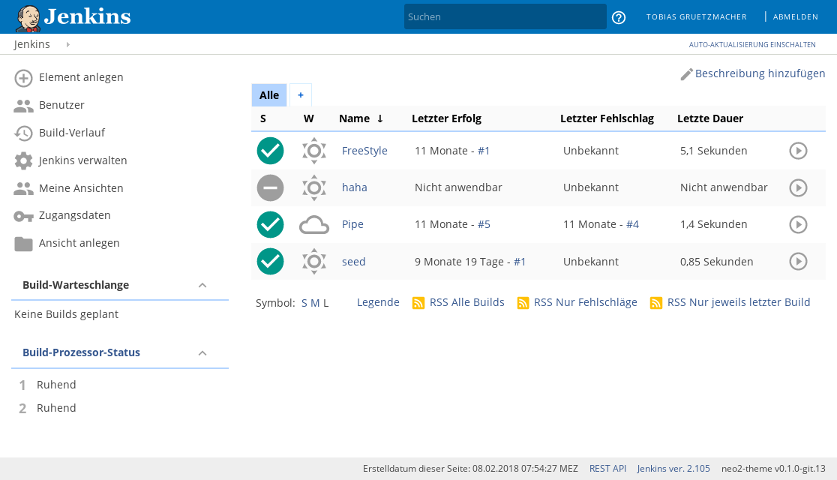Viewport: 837px width, 480px height.
Task: Click the Jenkins verwalten gear icon
Action: click(23, 161)
